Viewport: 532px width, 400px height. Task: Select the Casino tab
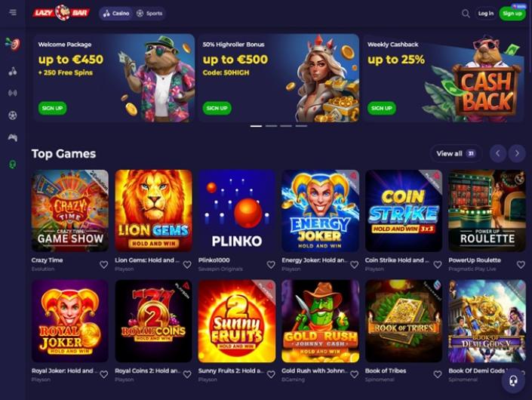116,14
